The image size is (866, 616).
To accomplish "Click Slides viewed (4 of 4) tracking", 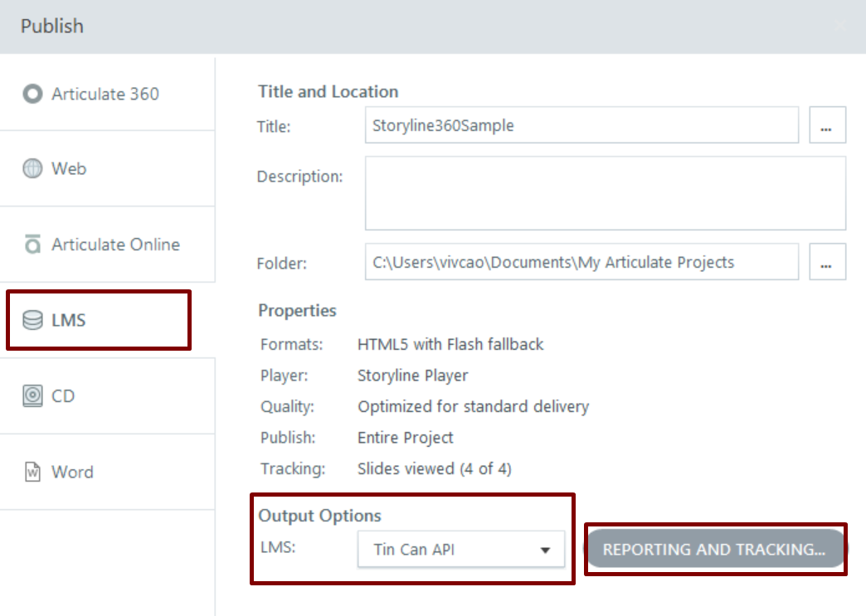I will click(434, 468).
